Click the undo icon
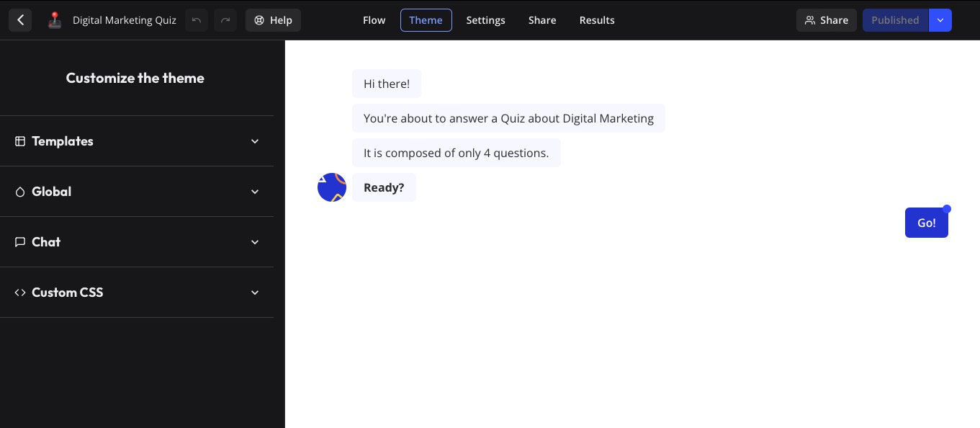980x428 pixels. pyautogui.click(x=197, y=20)
